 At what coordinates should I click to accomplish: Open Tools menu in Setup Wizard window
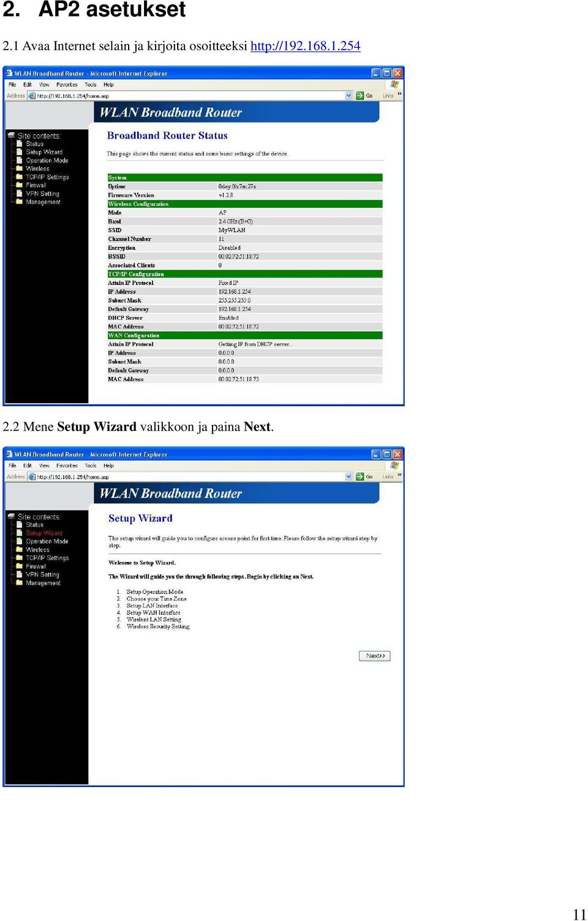point(91,466)
